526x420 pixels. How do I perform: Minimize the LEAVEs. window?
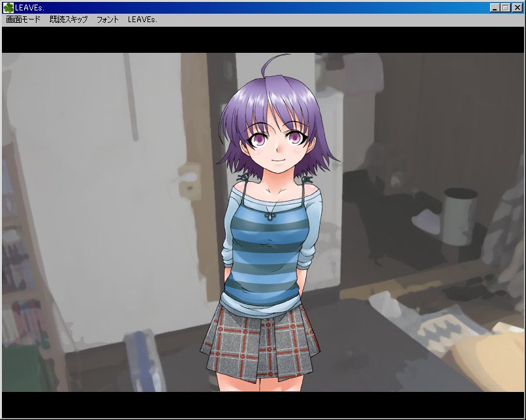coord(495,8)
